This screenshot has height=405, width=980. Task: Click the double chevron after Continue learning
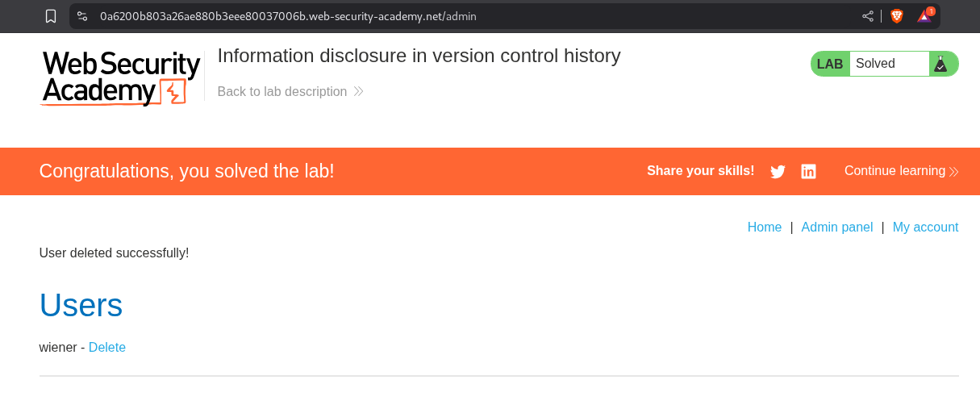pos(954,172)
